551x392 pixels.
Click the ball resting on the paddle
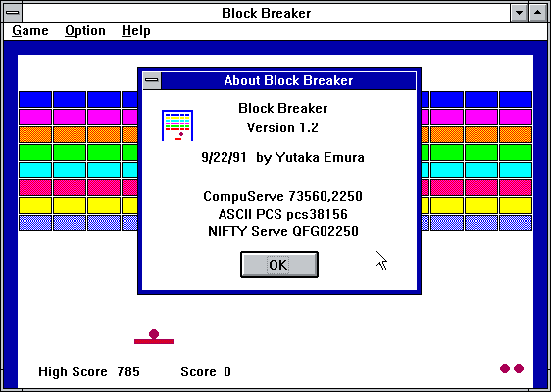tap(154, 334)
